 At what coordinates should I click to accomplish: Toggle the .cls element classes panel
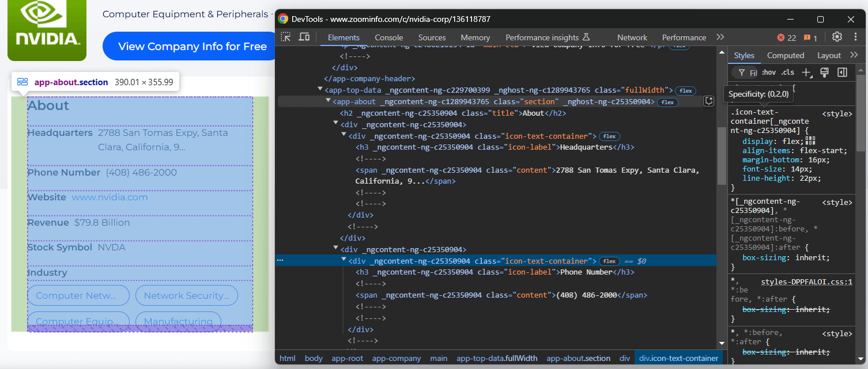tap(787, 73)
